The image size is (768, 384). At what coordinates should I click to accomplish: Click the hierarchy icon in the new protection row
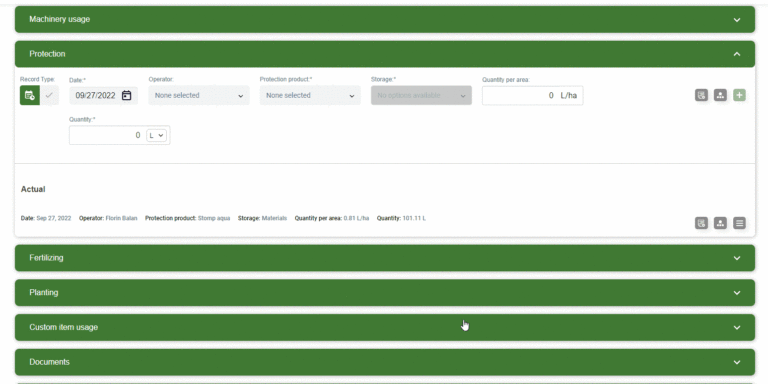pyautogui.click(x=720, y=95)
